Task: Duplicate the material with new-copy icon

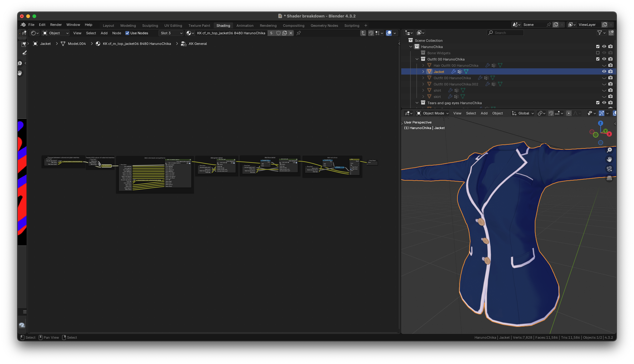Action: pos(285,33)
